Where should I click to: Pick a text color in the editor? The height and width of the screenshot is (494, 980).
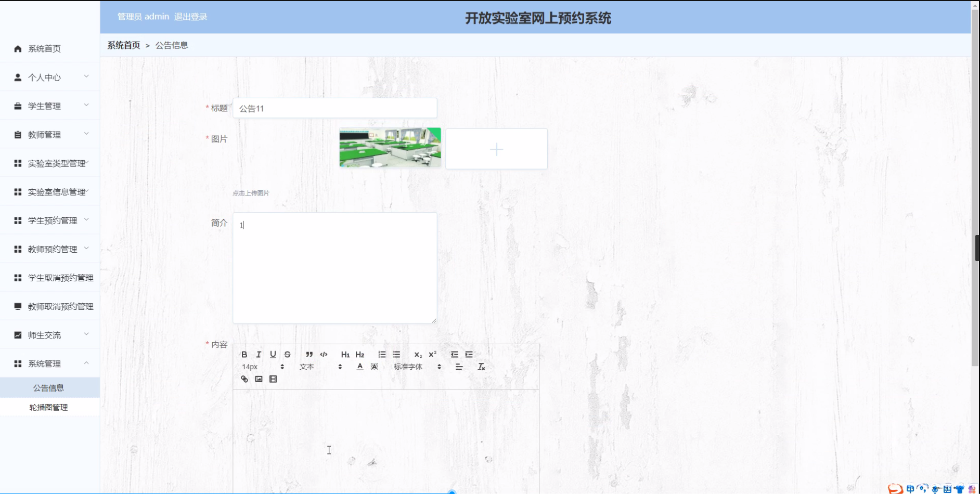pyautogui.click(x=360, y=367)
